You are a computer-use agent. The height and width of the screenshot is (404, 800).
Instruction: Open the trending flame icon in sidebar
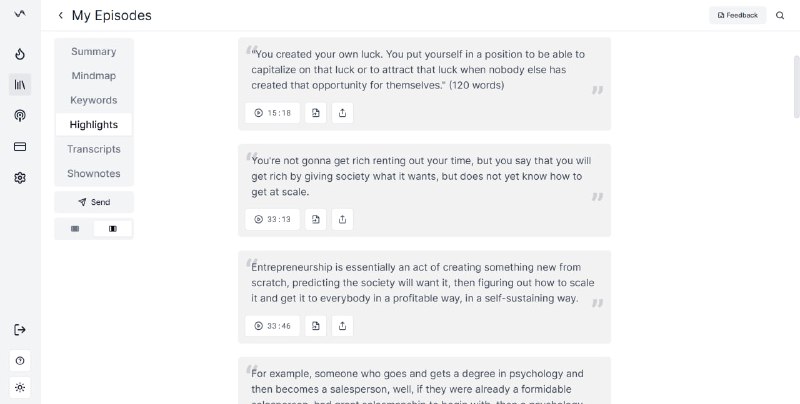20,54
